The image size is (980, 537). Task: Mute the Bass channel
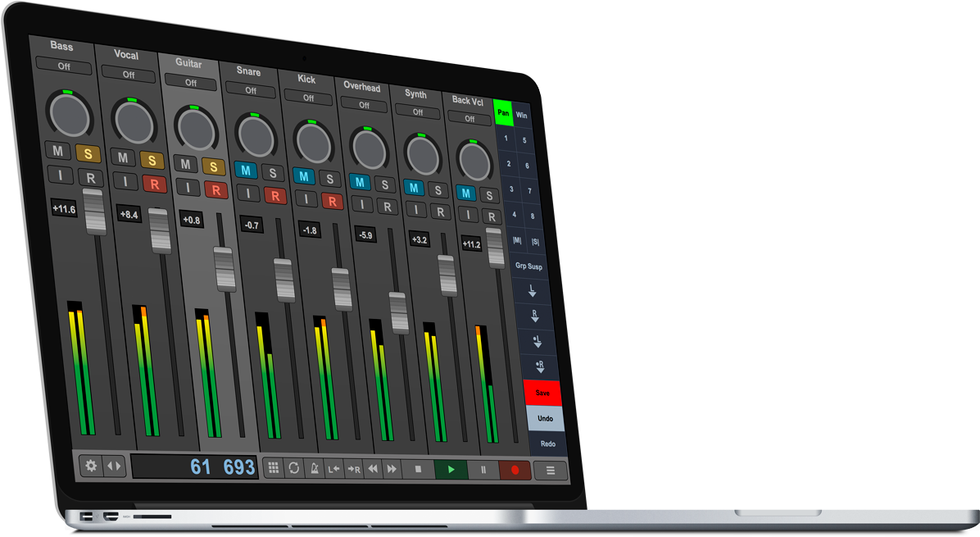pos(58,151)
